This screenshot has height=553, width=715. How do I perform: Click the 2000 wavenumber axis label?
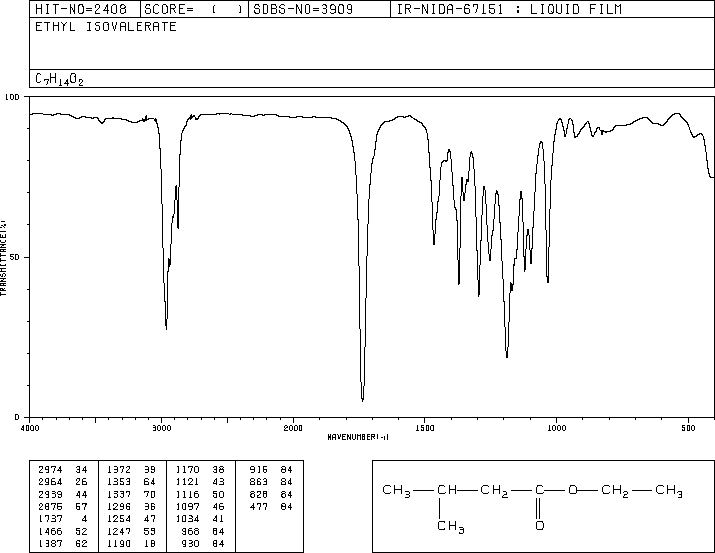click(293, 428)
